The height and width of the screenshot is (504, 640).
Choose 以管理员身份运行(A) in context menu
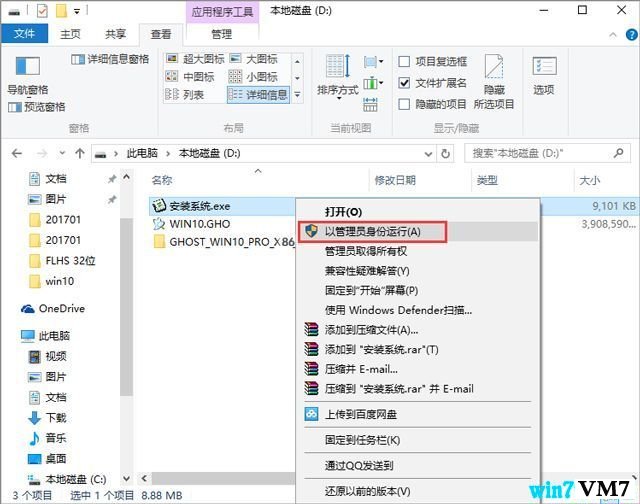pyautogui.click(x=419, y=232)
